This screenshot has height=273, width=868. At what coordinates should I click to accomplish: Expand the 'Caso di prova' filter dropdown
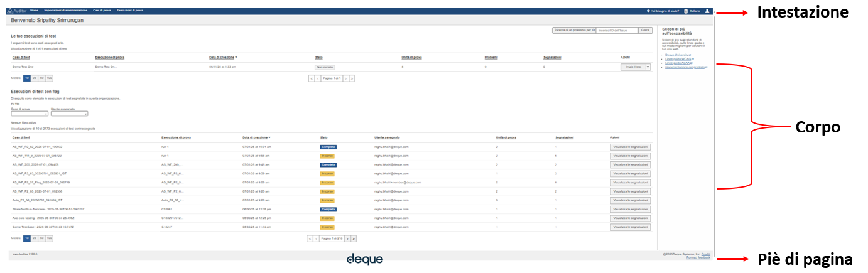(30, 114)
